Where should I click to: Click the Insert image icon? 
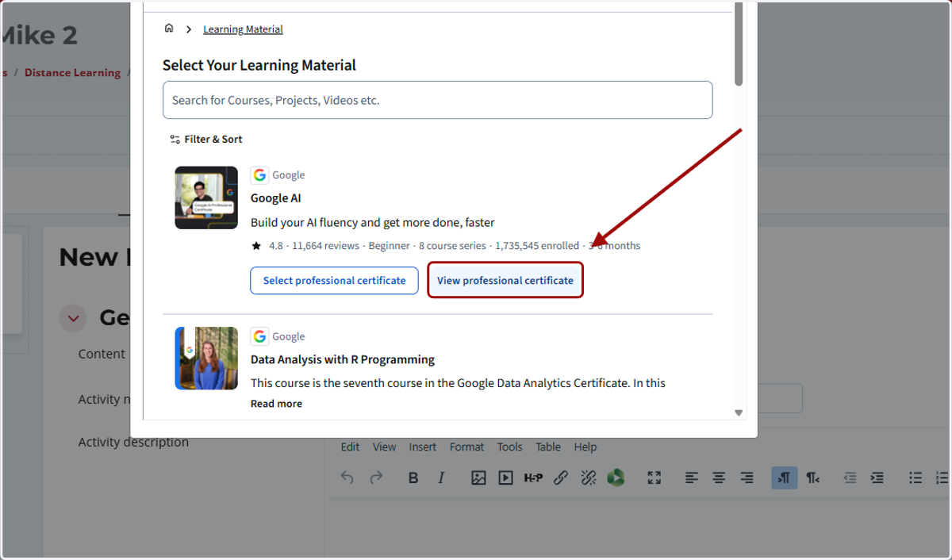[478, 478]
